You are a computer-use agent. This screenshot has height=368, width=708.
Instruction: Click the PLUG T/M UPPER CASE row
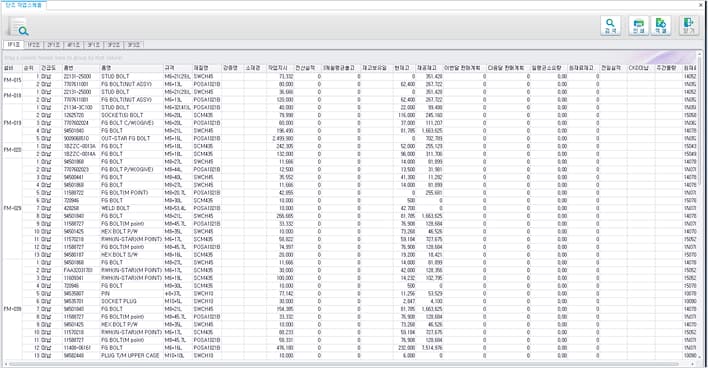click(350, 355)
